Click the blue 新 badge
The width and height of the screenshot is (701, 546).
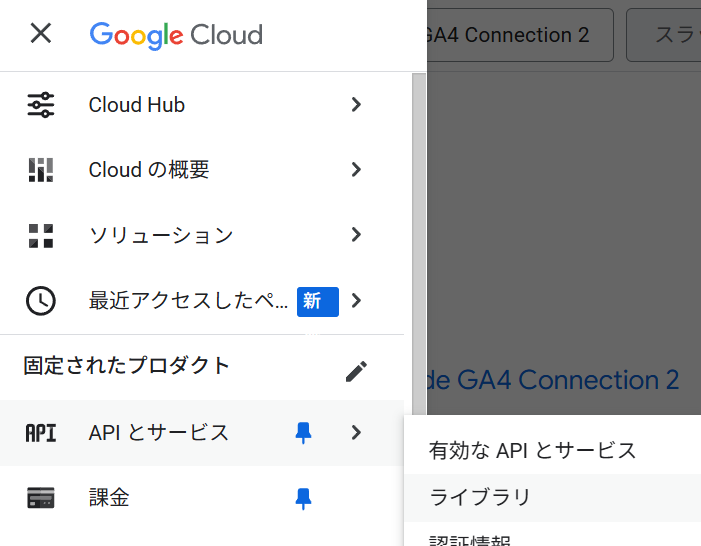pyautogui.click(x=318, y=302)
